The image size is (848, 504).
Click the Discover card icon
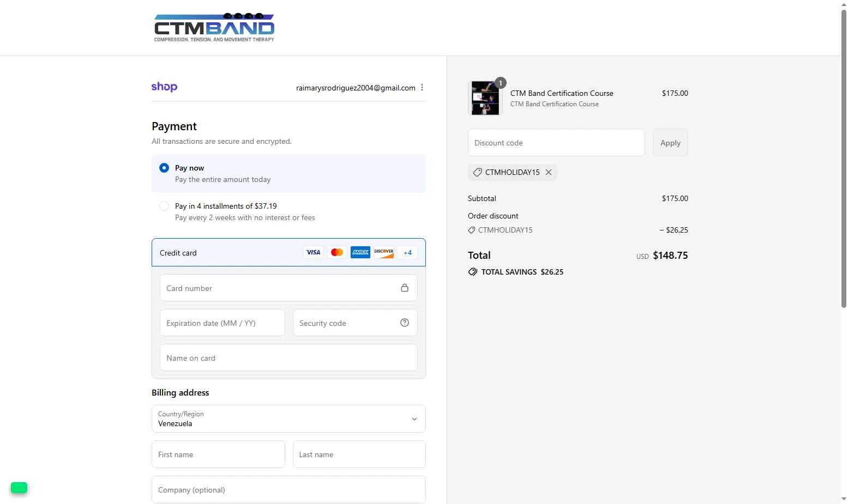[x=384, y=252]
